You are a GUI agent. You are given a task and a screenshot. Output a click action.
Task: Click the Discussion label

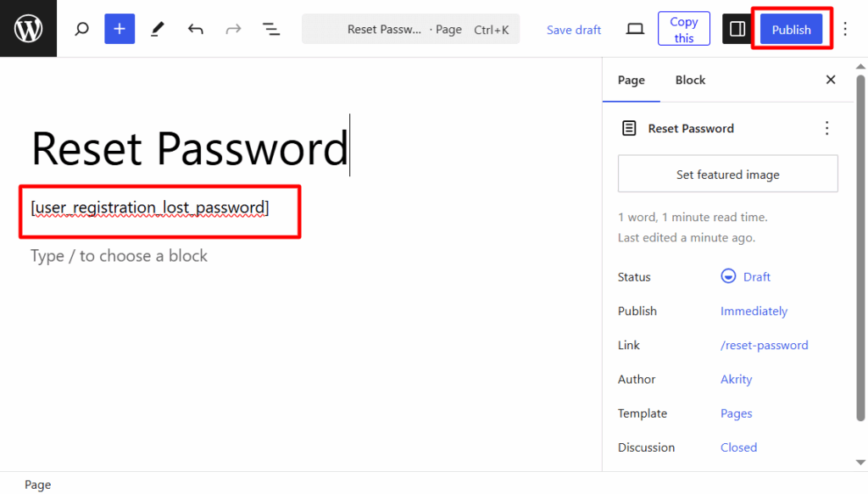coord(646,447)
